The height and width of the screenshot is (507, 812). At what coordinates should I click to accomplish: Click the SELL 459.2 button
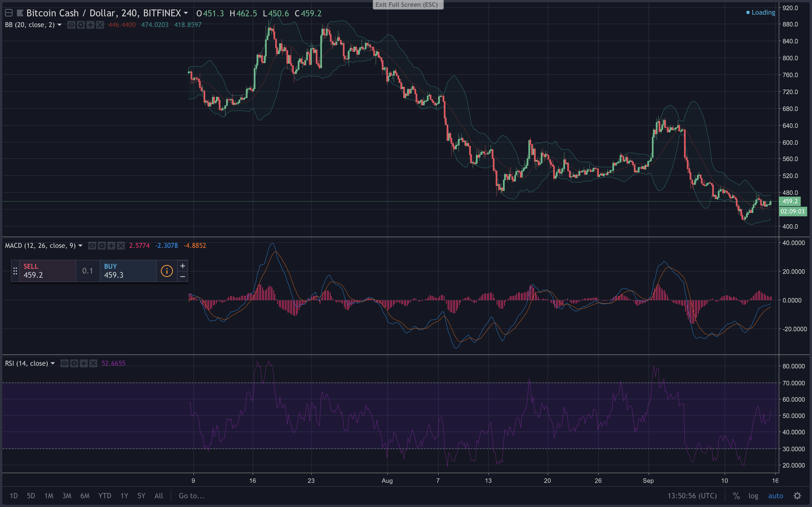coord(47,271)
